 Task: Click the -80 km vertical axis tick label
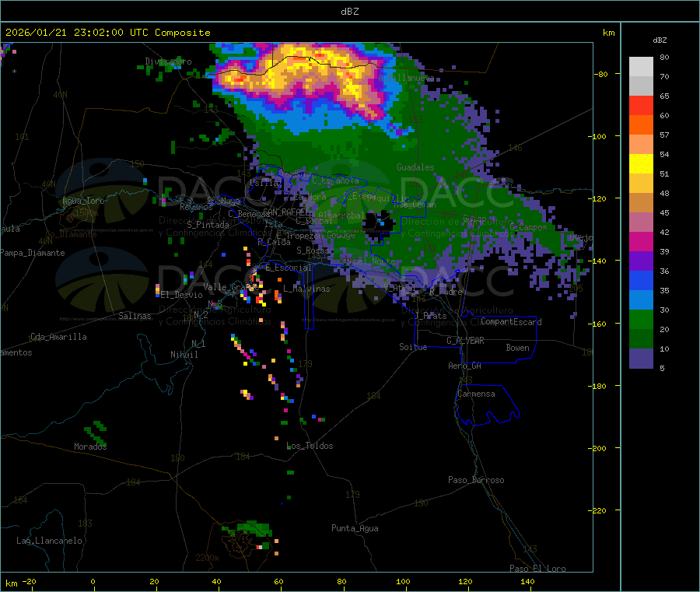coord(601,74)
